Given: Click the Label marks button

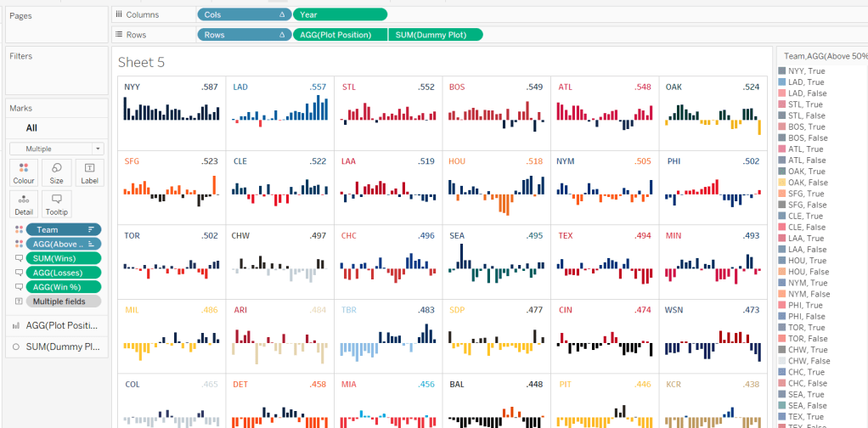Looking at the screenshot, I should (x=89, y=172).
